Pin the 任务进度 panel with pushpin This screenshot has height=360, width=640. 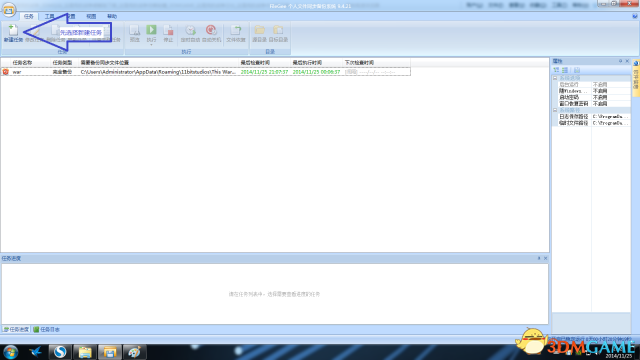(539, 258)
